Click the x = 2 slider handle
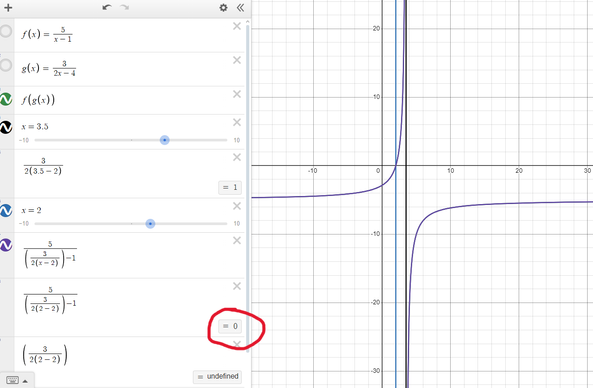 (x=150, y=224)
